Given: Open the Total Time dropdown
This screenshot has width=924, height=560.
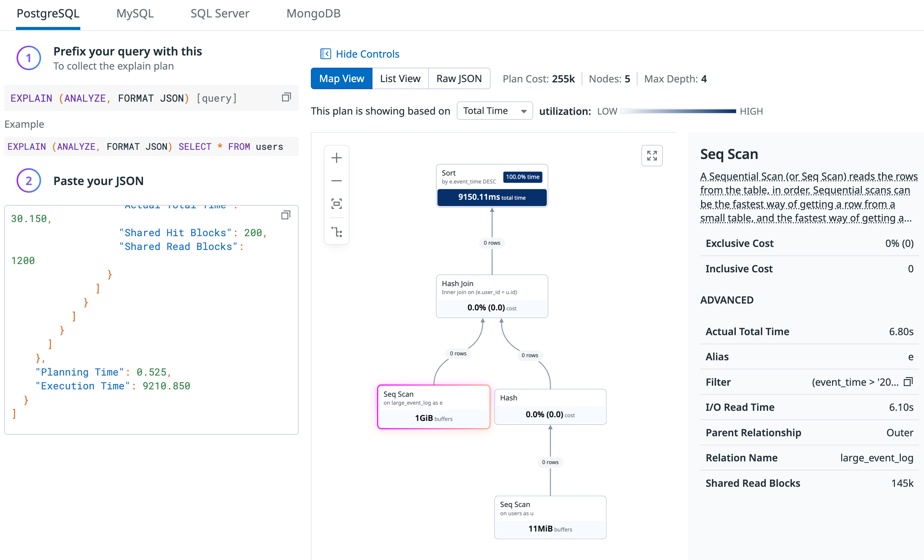Looking at the screenshot, I should [494, 110].
